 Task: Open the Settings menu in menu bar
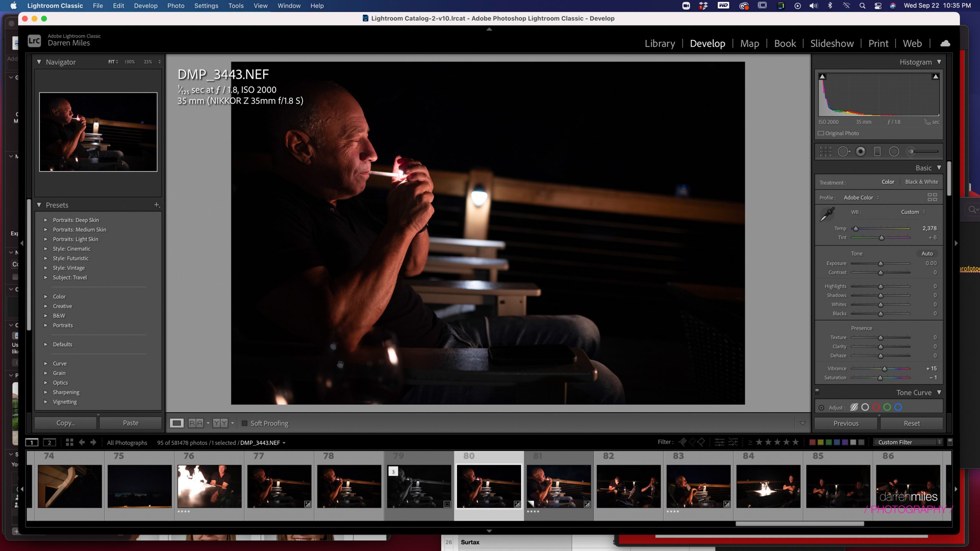coord(206,6)
